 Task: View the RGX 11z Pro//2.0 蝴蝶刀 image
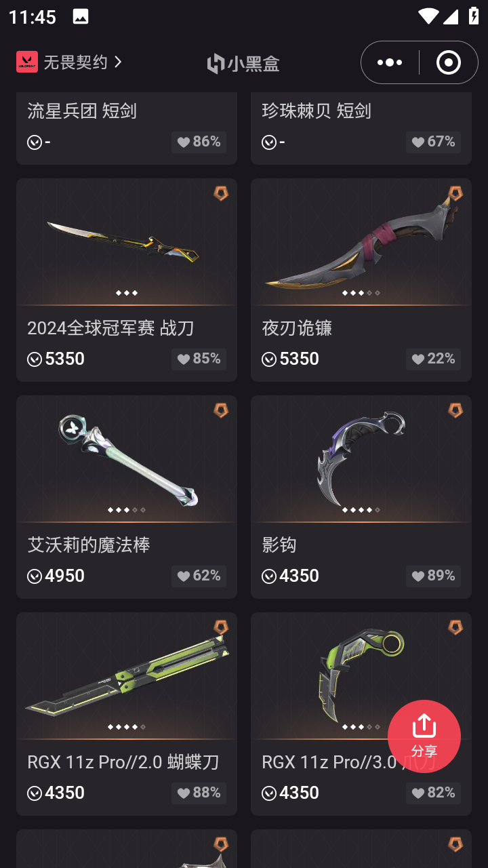[x=127, y=675]
